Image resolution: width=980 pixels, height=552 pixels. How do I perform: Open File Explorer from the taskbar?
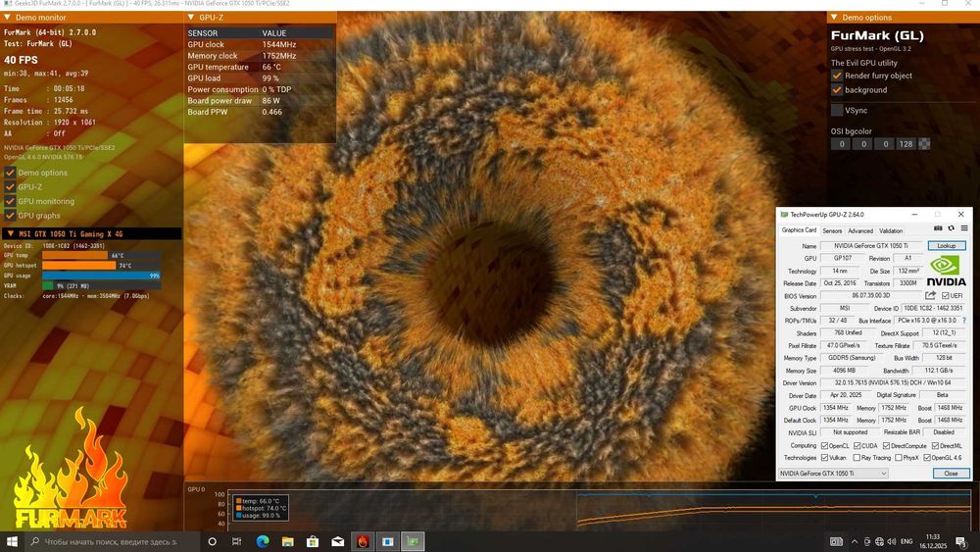click(287, 541)
